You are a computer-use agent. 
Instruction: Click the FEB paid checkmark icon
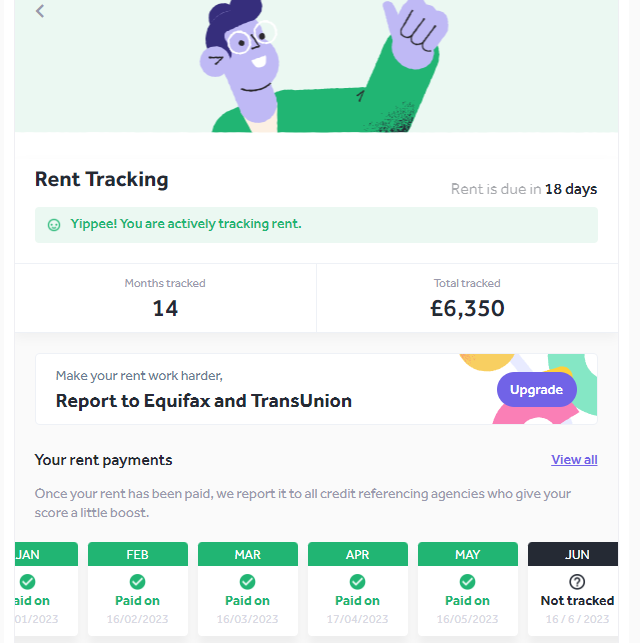pyautogui.click(x=137, y=581)
